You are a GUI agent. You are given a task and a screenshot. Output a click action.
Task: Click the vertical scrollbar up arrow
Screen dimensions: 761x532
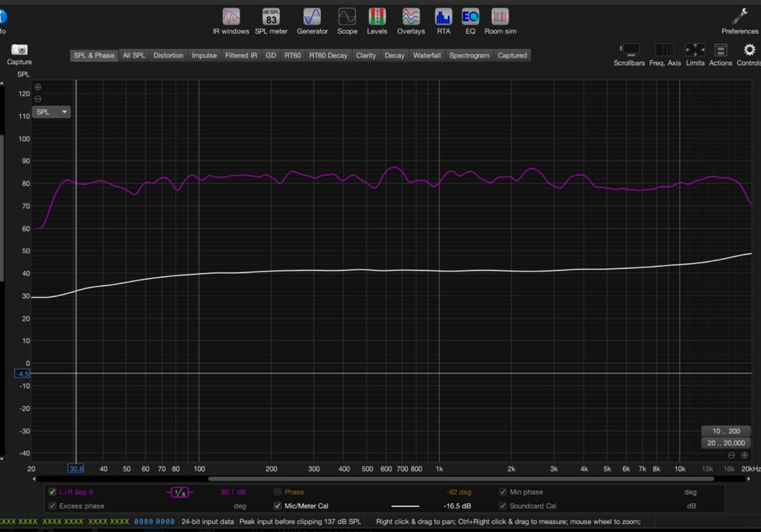coord(2,83)
